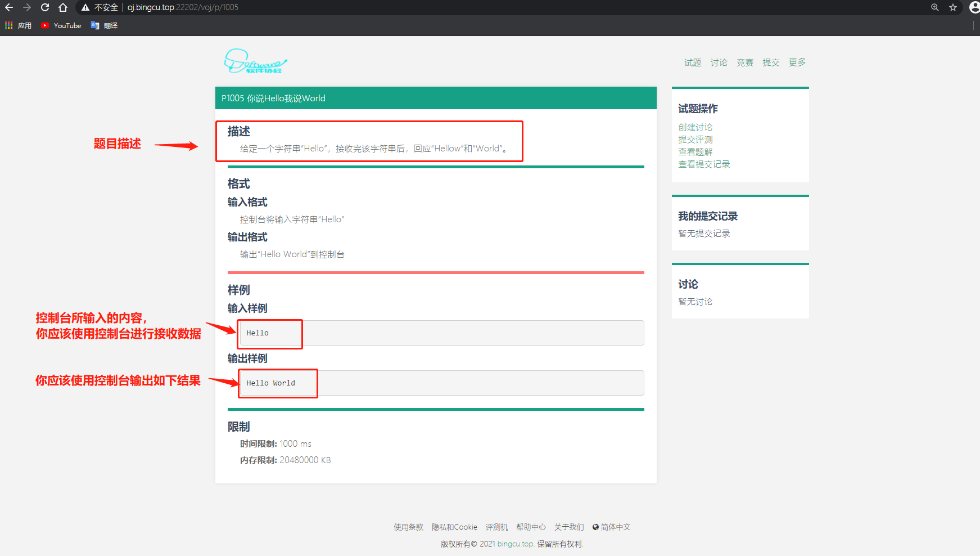Open the 竞赛 navigation item
Image resolution: width=980 pixels, height=556 pixels.
(745, 62)
